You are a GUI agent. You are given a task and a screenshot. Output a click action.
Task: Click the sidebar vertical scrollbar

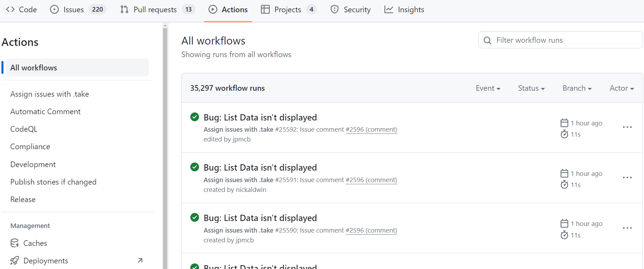click(x=165, y=140)
